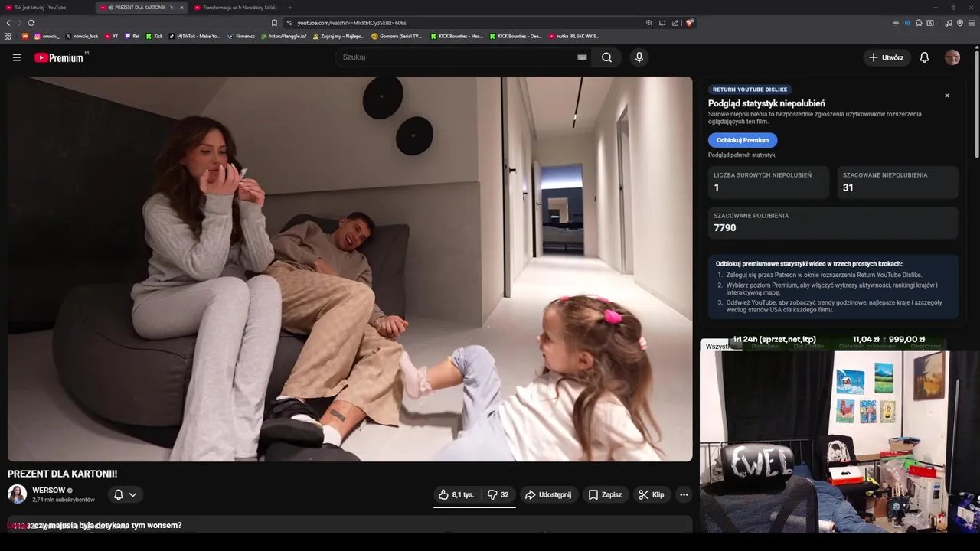Image resolution: width=980 pixels, height=551 pixels.
Task: Open 'nowciu_kick' X bookmark
Action: click(82, 36)
